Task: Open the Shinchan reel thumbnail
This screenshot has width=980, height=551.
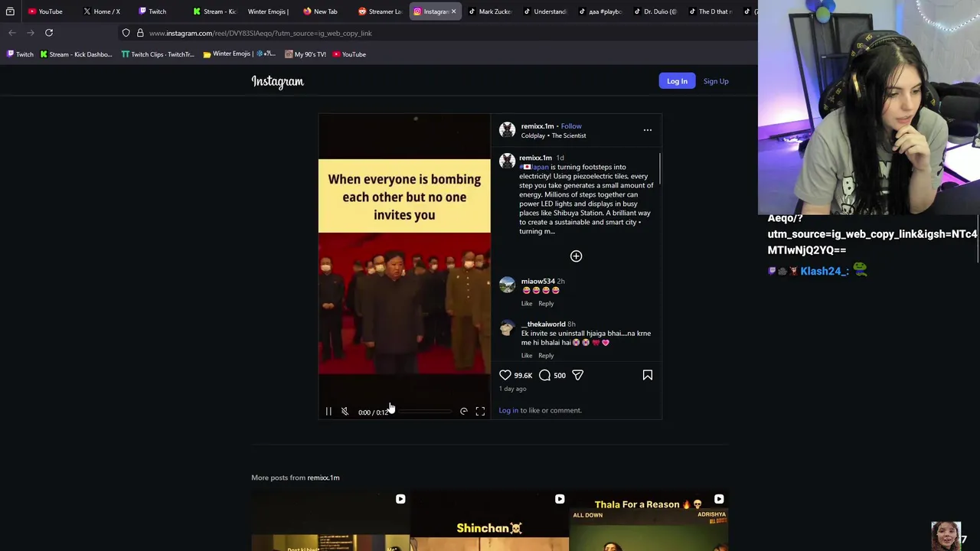Action: 489,521
